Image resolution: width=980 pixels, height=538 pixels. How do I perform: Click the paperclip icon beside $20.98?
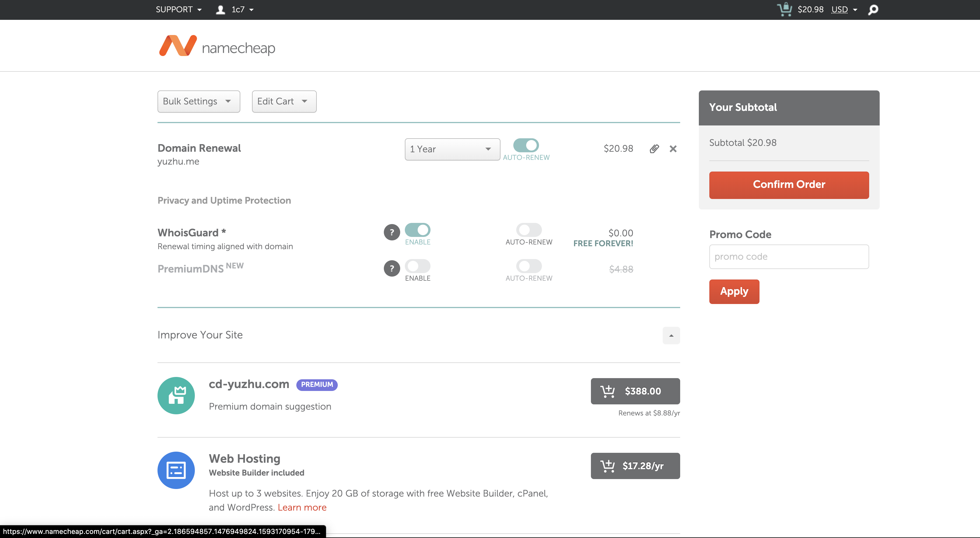tap(654, 149)
